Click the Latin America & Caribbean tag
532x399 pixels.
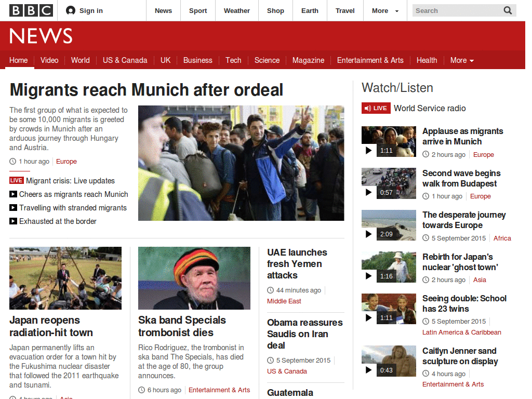coord(461,332)
